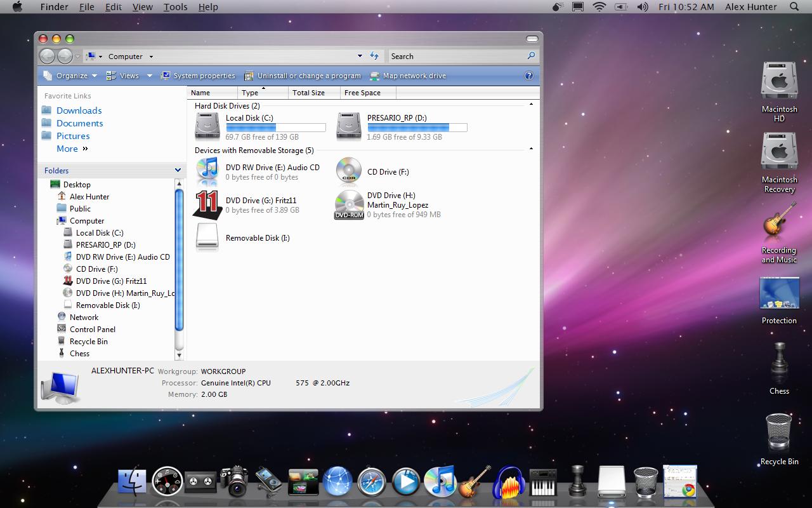Click Uninstall or change a program
Screen dimensions: 812x508
[303, 76]
